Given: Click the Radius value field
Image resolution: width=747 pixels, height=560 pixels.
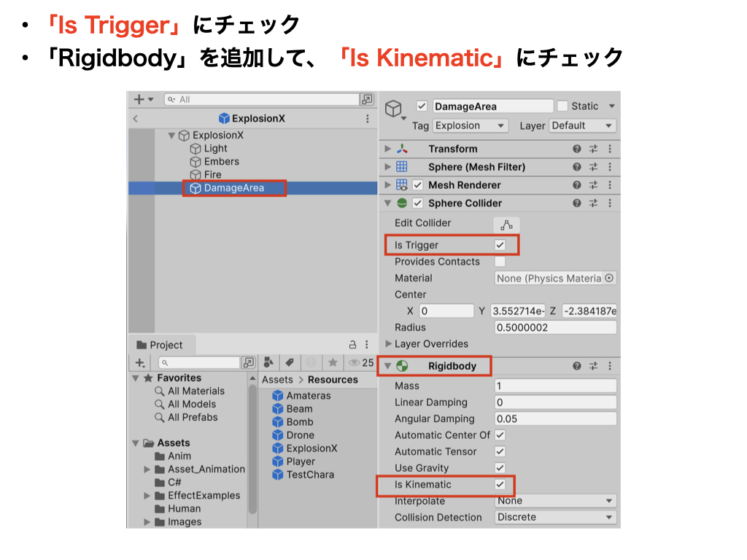Looking at the screenshot, I should 555,327.
